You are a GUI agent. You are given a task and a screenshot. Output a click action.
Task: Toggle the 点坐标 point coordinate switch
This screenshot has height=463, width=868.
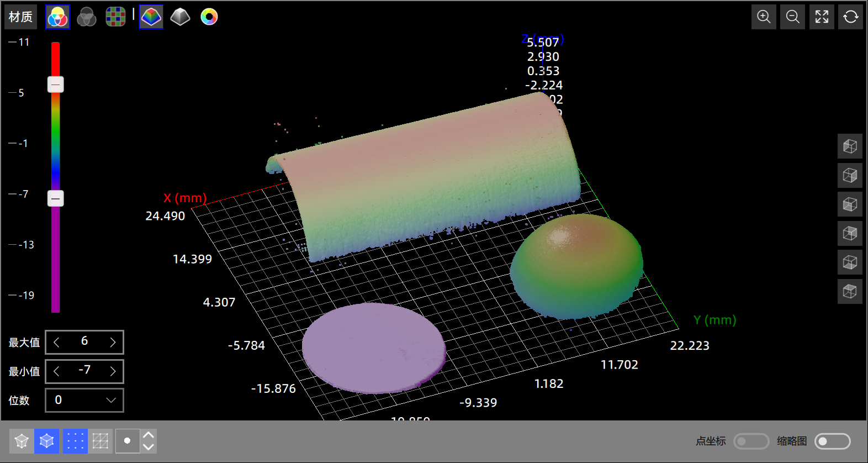[x=751, y=441]
